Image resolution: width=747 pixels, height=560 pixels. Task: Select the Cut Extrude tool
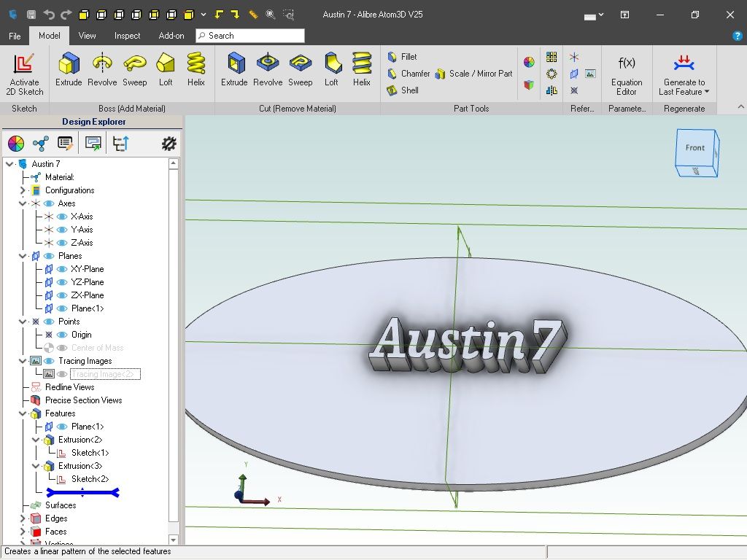(x=234, y=69)
